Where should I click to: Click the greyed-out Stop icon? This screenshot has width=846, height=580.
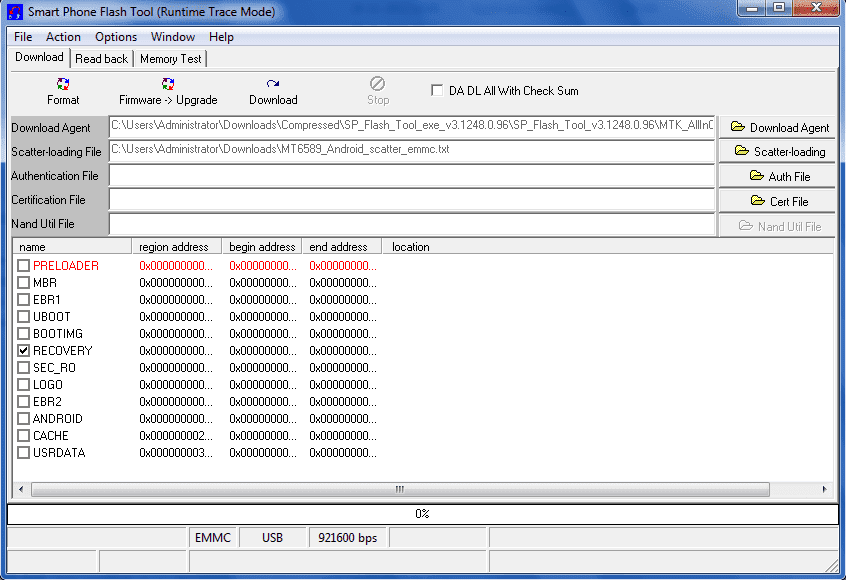377,84
